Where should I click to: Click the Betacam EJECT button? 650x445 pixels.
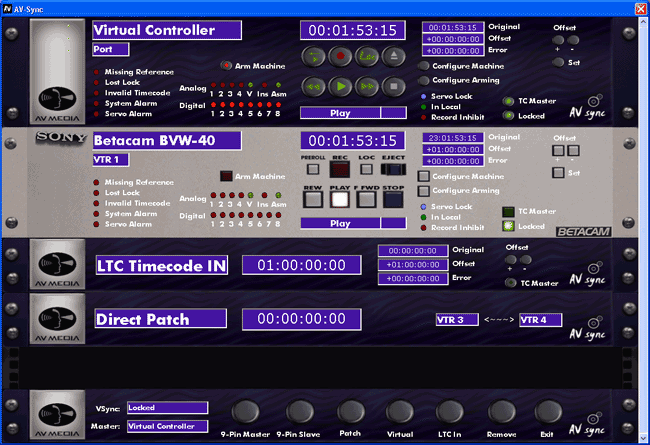pyautogui.click(x=393, y=169)
